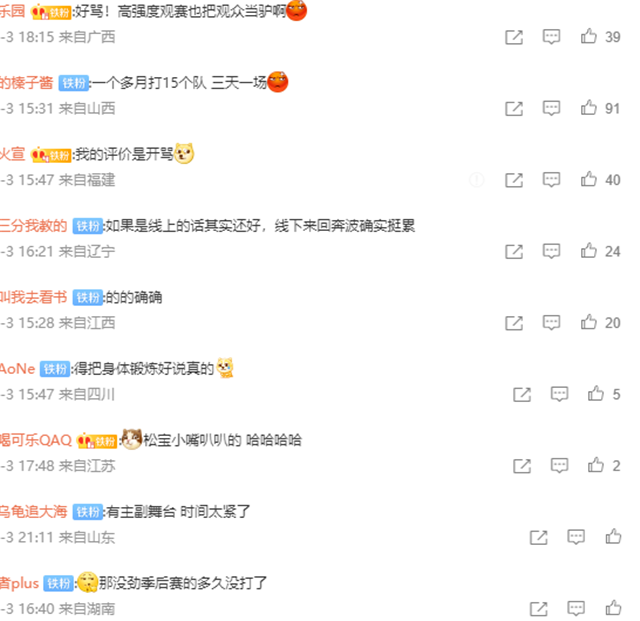Like the comment from 湖南

[x=613, y=608]
